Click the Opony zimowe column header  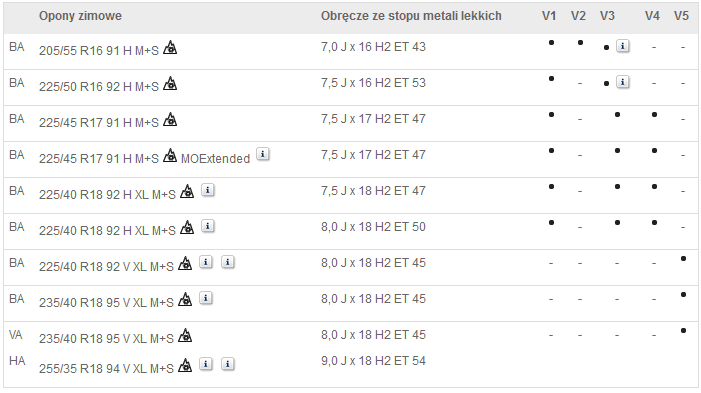(80, 16)
